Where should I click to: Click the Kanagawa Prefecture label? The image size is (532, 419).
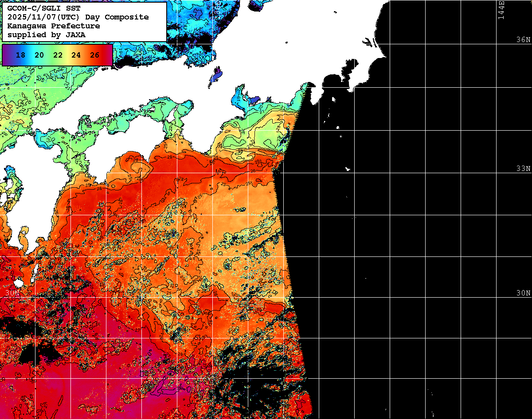[x=54, y=26]
